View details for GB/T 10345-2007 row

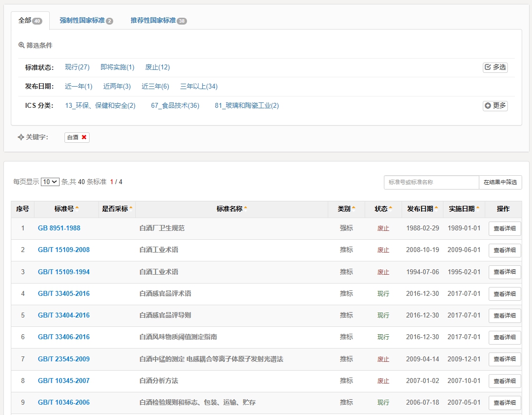[504, 381]
